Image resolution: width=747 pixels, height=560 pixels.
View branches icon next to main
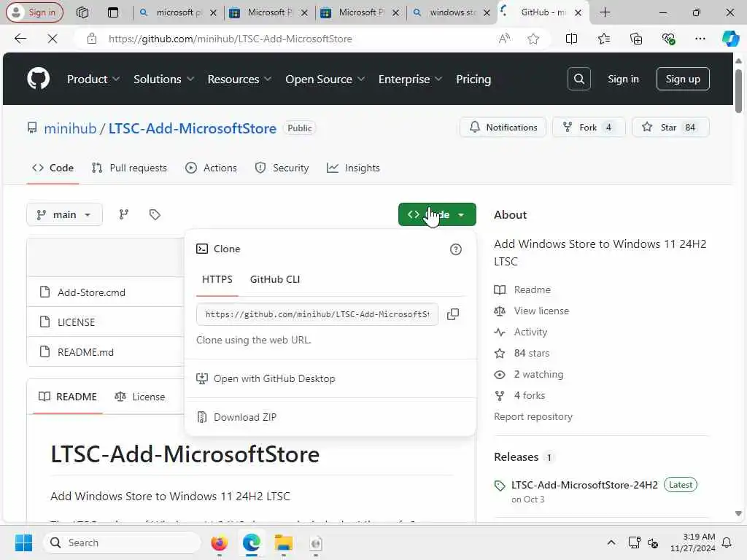[124, 214]
